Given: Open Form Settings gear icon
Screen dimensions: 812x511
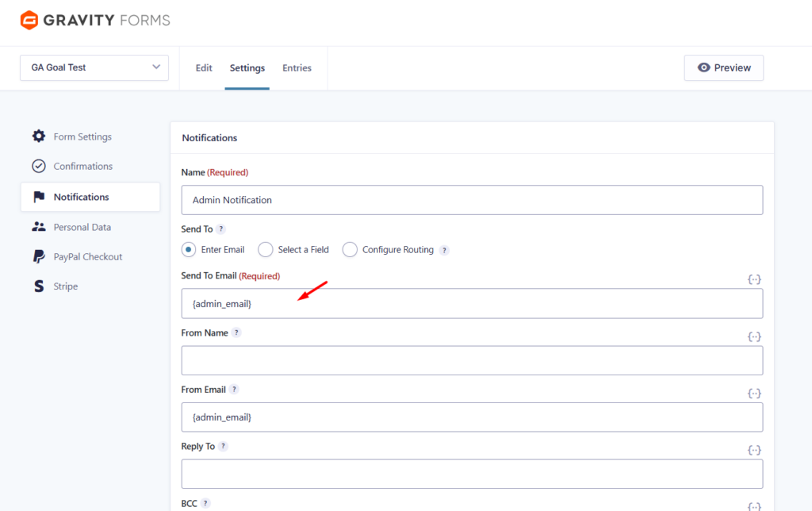Looking at the screenshot, I should coord(39,136).
